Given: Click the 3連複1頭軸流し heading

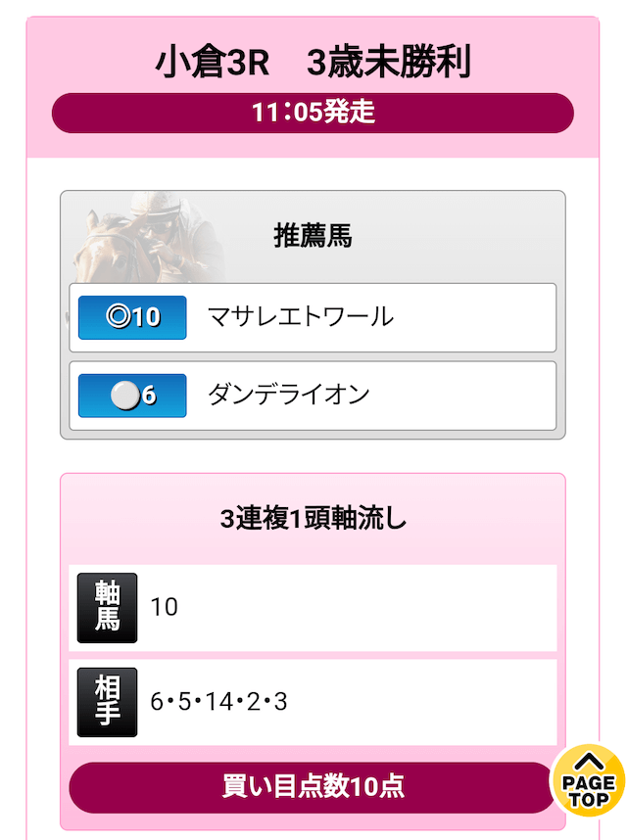Looking at the screenshot, I should [313, 518].
